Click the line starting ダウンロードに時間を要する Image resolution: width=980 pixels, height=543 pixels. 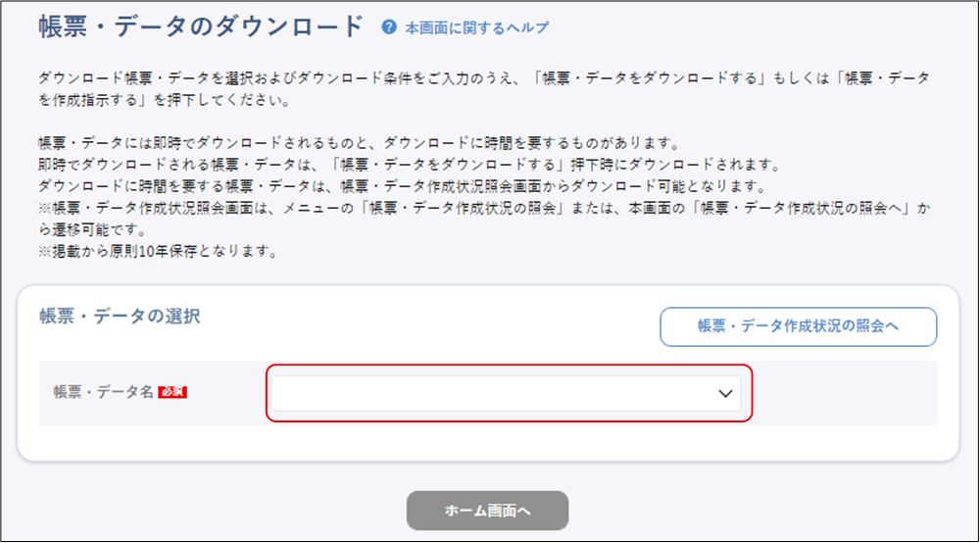pos(392,186)
